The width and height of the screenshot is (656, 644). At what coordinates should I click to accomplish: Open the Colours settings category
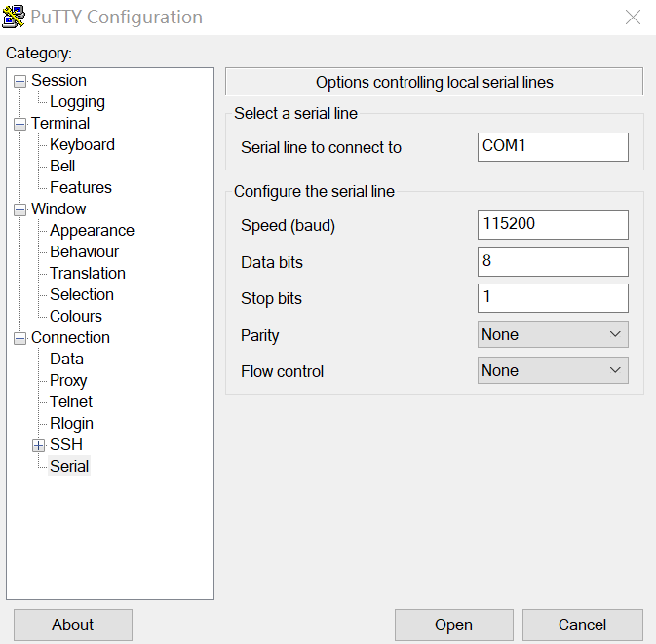pyautogui.click(x=76, y=316)
